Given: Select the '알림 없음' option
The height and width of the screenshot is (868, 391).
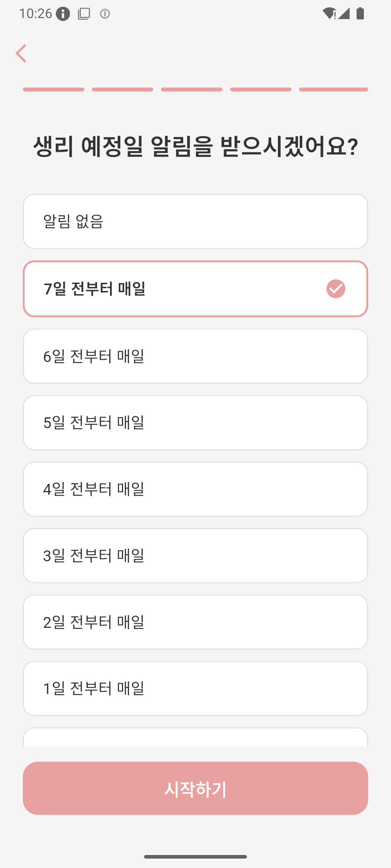Looking at the screenshot, I should (x=195, y=221).
